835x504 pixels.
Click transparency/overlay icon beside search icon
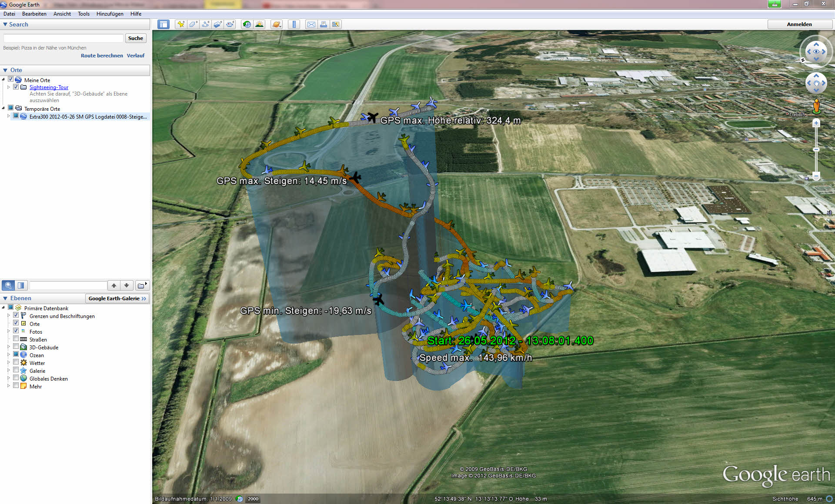click(21, 285)
